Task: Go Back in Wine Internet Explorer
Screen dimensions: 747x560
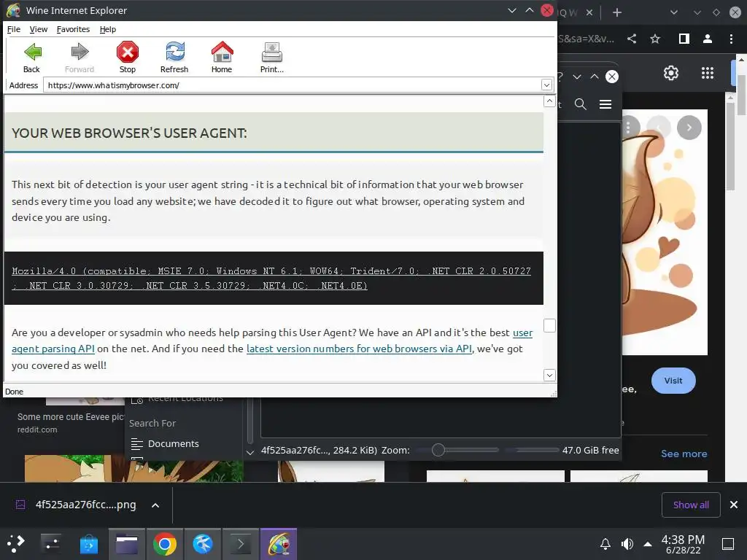Action: (31, 58)
